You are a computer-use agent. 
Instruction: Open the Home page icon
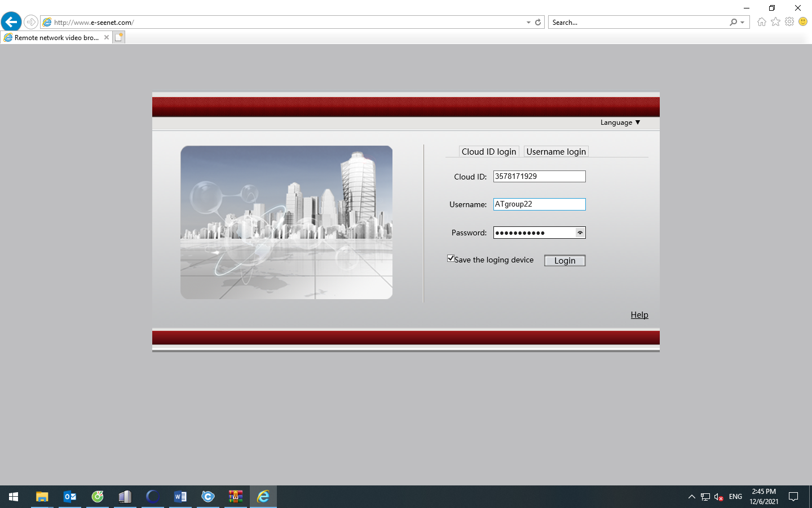(762, 22)
